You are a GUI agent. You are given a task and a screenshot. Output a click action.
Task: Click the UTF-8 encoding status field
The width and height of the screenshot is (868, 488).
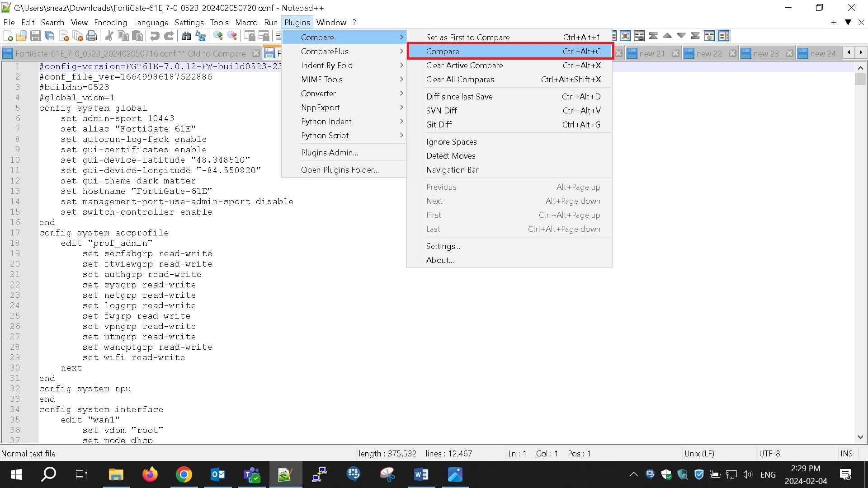coord(769,454)
